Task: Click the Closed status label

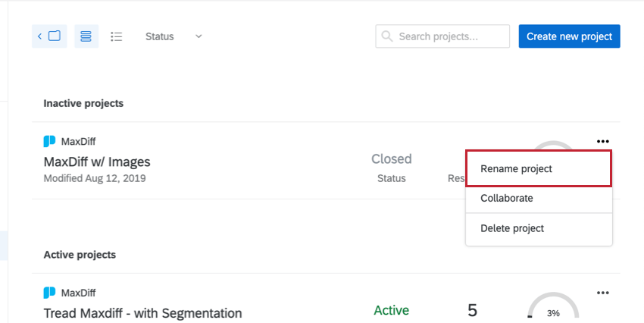Action: coord(392,158)
